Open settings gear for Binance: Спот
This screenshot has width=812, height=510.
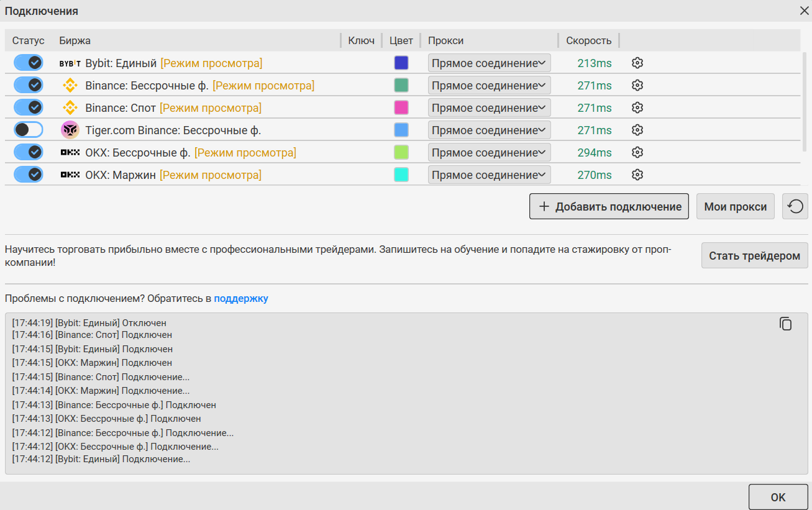[637, 107]
